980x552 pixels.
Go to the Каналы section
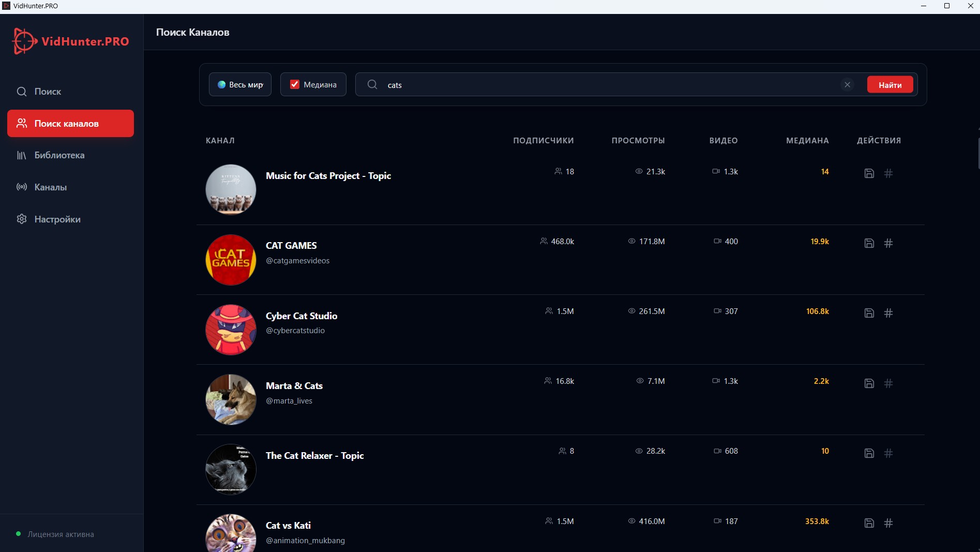(70, 187)
